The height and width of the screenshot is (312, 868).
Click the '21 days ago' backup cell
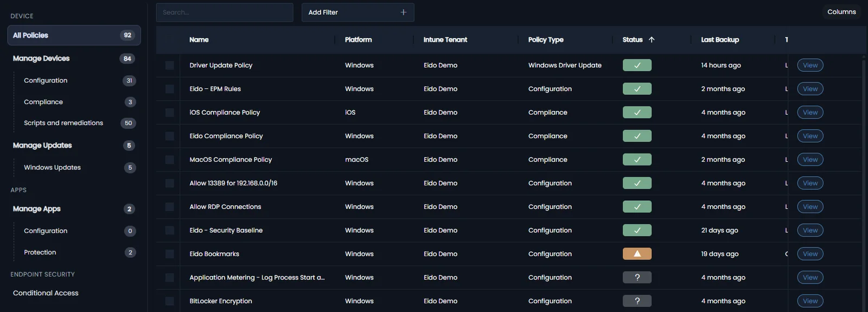719,231
